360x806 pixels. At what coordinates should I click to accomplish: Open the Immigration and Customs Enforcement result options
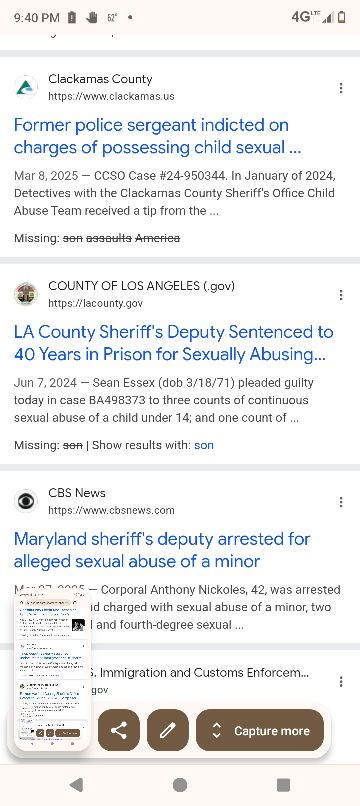pyautogui.click(x=340, y=682)
